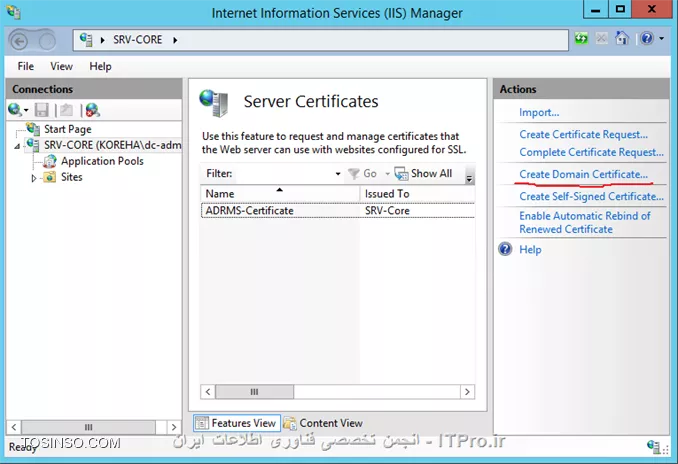Click the Help question mark icon in Actions
The width and height of the screenshot is (678, 464).
pos(505,249)
